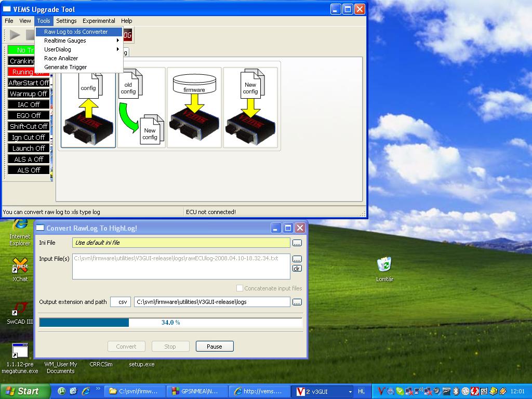Open the Experimental menu
The width and height of the screenshot is (532, 399).
pos(99,21)
